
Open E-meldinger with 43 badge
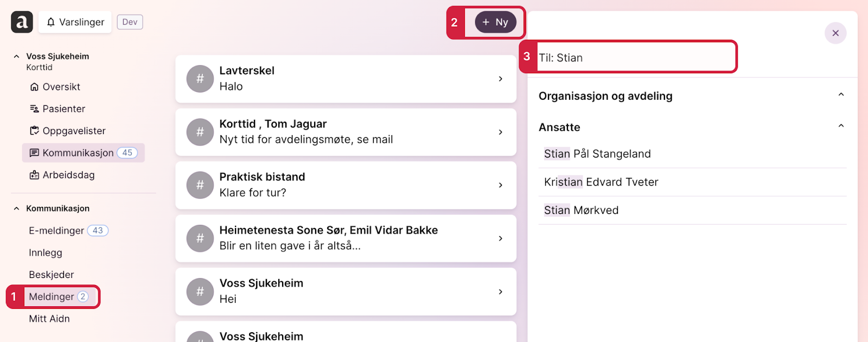[x=68, y=231]
